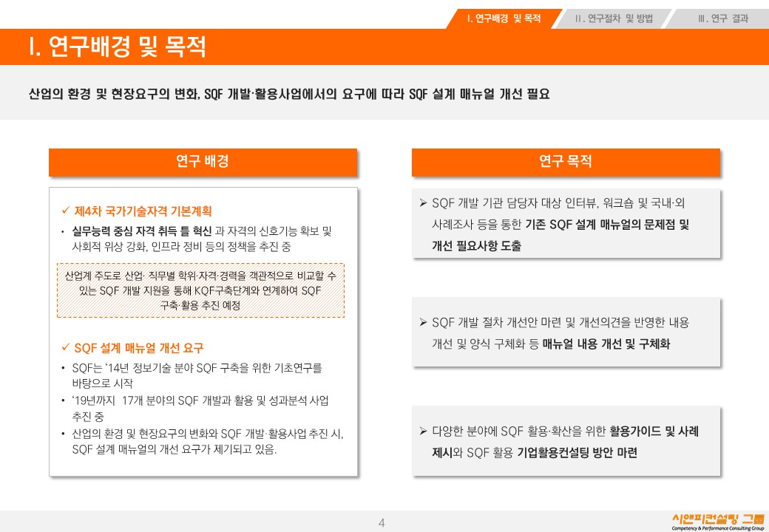Click the dashed hatched box about 'KQF구축단계와 연계'
The image size is (769, 532).
200,290
